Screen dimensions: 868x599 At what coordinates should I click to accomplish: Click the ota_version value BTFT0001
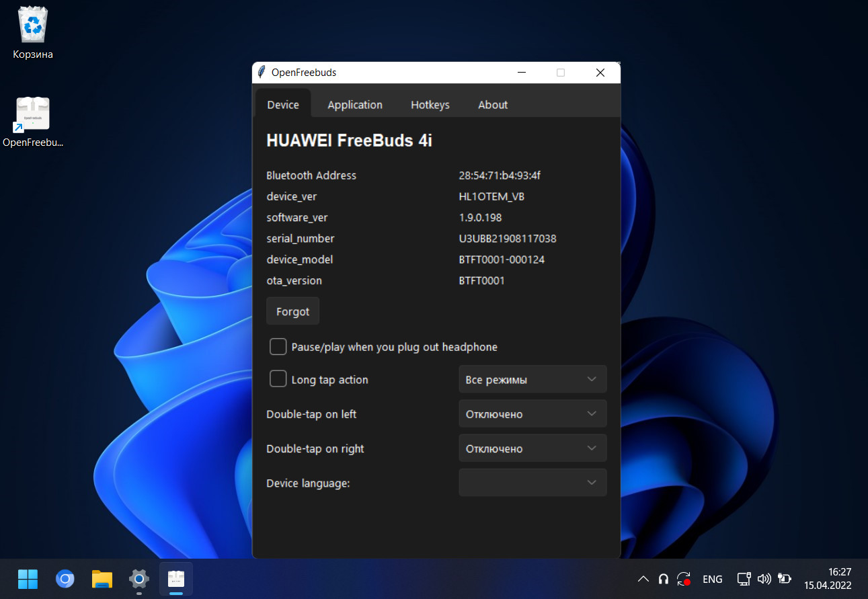(481, 280)
